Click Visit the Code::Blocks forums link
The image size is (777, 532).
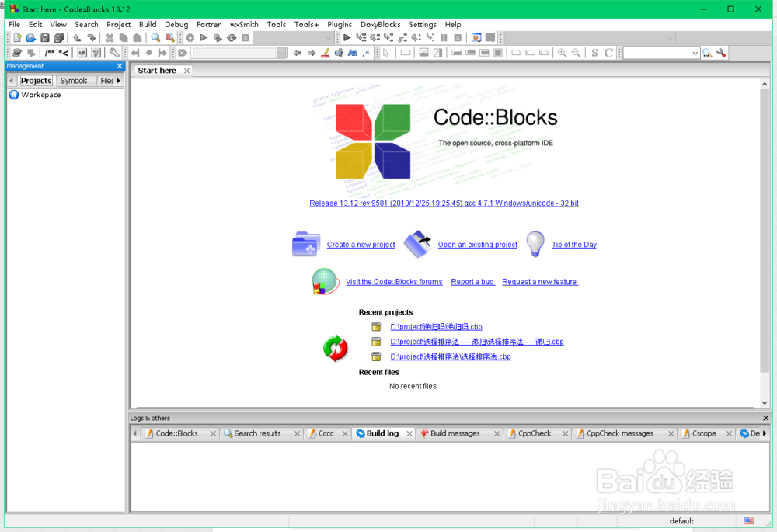tap(394, 282)
